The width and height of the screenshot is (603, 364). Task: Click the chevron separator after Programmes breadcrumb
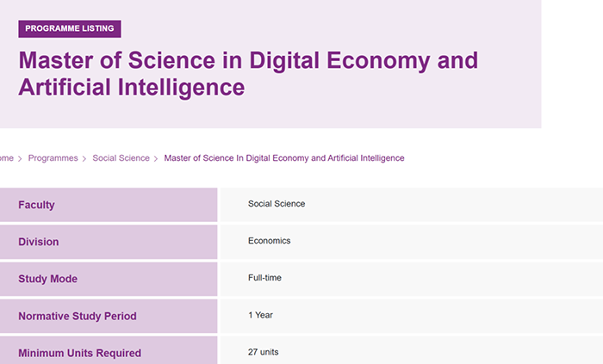tap(84, 158)
